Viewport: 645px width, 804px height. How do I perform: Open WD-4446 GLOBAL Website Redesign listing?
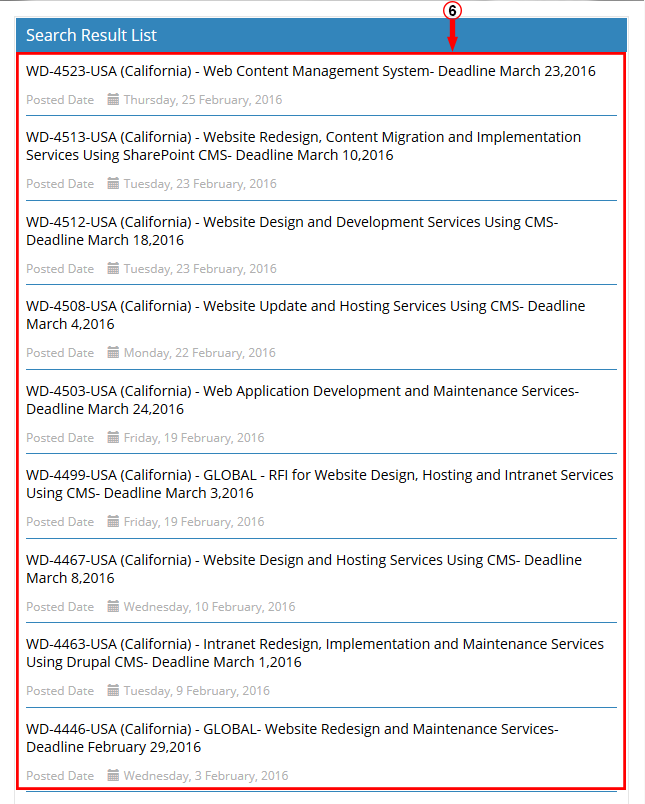[x=292, y=738]
